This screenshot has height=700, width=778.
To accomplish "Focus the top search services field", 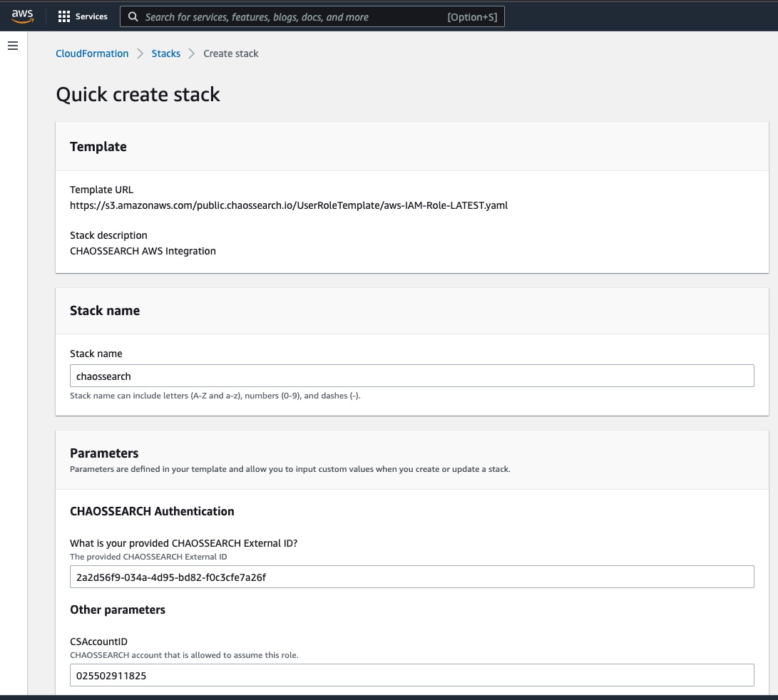I will click(312, 17).
